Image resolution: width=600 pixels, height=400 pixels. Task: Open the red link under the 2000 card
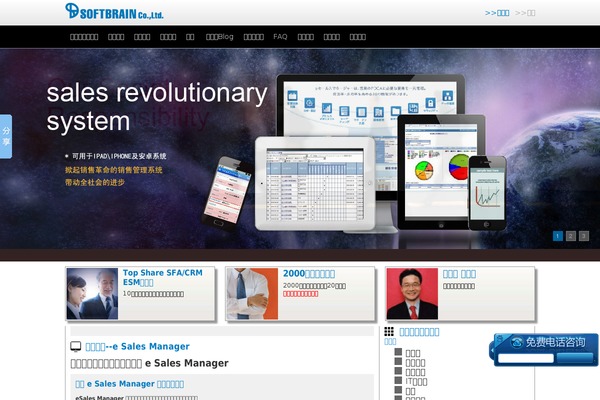[300, 294]
